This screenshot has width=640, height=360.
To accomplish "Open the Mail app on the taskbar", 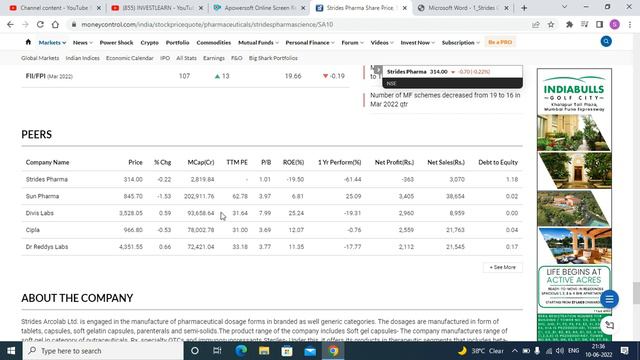I will (x=310, y=351).
